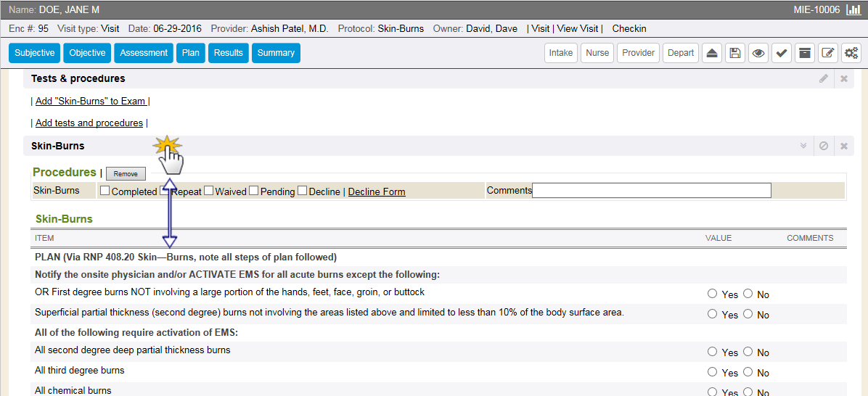The height and width of the screenshot is (396, 868).
Task: Edit Tests & procedures with pencil icon
Action: coord(824,78)
